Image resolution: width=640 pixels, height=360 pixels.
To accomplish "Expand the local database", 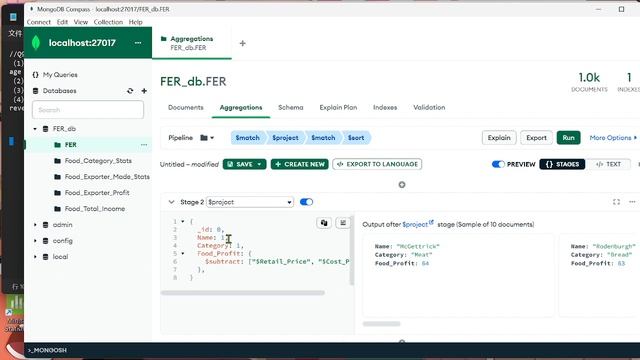I will 35,257.
